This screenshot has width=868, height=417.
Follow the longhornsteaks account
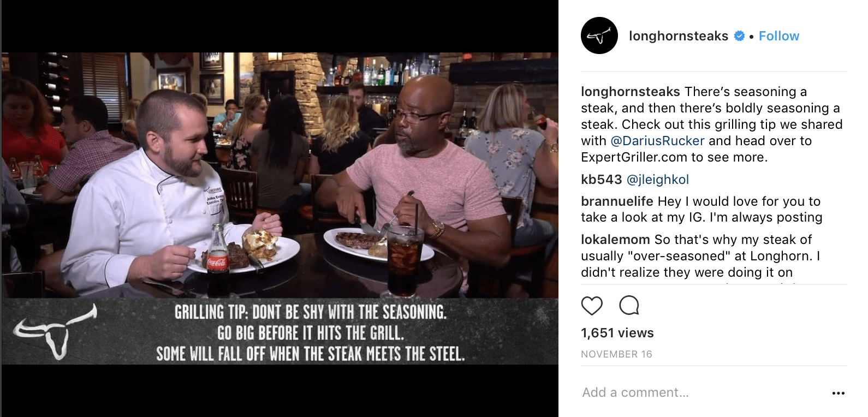tap(779, 36)
